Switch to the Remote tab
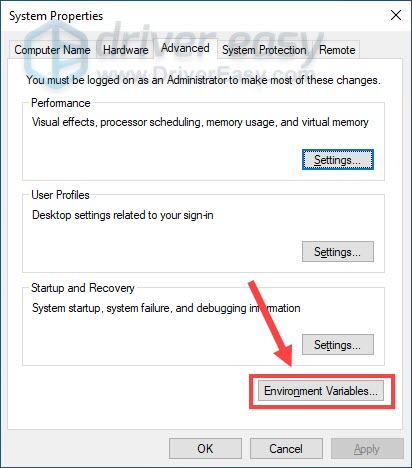This screenshot has height=468, width=412. 337,50
